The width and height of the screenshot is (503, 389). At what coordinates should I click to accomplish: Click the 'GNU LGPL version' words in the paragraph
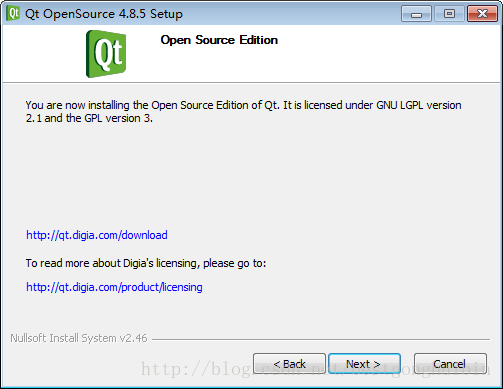click(419, 105)
